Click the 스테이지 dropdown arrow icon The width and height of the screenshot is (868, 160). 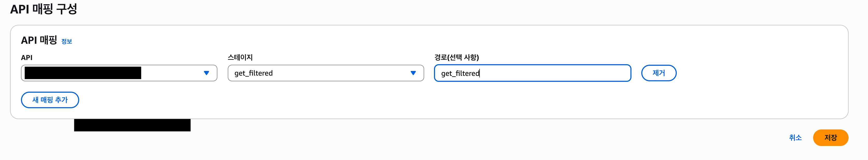[x=413, y=73]
